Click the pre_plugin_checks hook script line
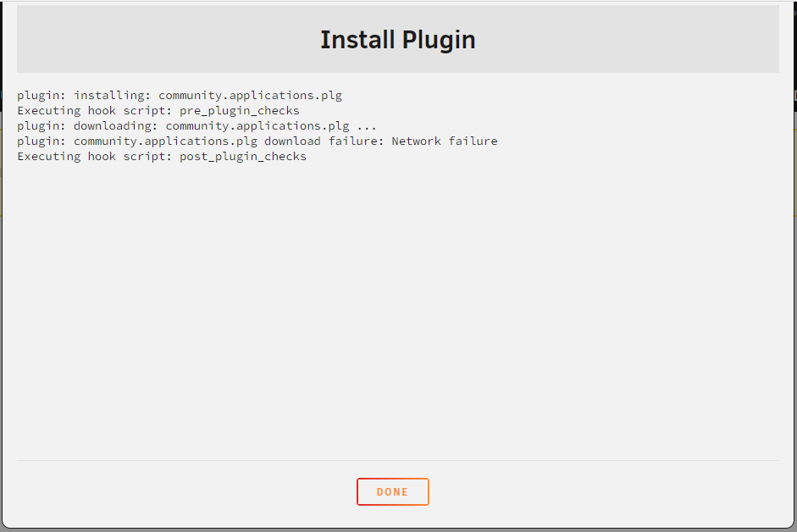Screen dimensions: 797x532 pyautogui.click(x=158, y=110)
